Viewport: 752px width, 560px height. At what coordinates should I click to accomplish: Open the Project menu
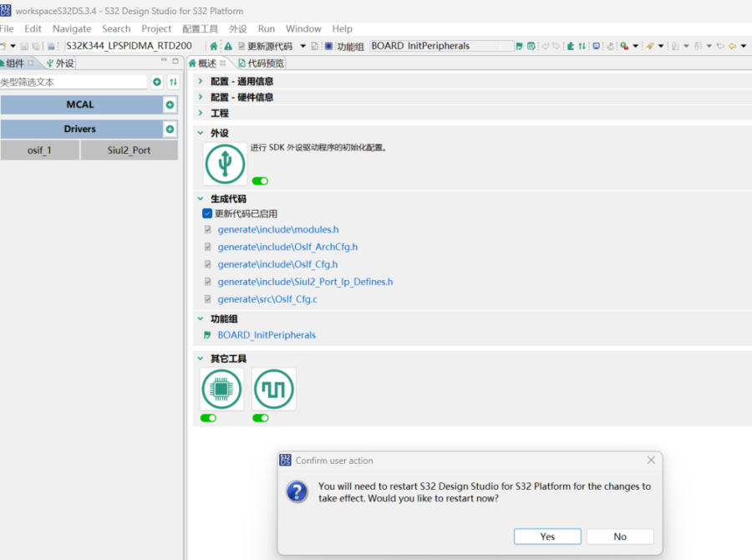(x=156, y=28)
